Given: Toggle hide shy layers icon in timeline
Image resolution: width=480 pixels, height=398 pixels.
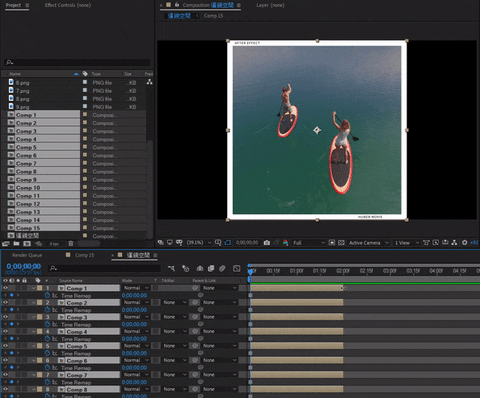Looking at the screenshot, I should 200,268.
